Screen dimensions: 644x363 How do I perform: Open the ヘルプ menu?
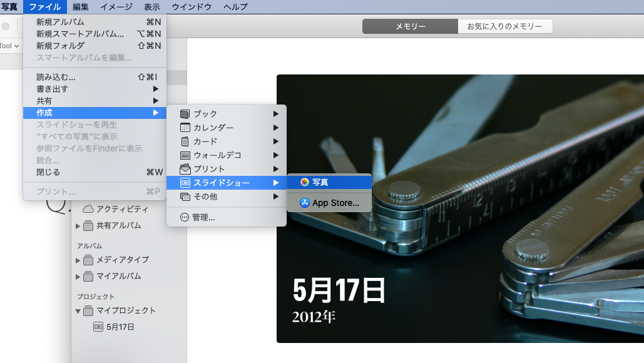[236, 6]
